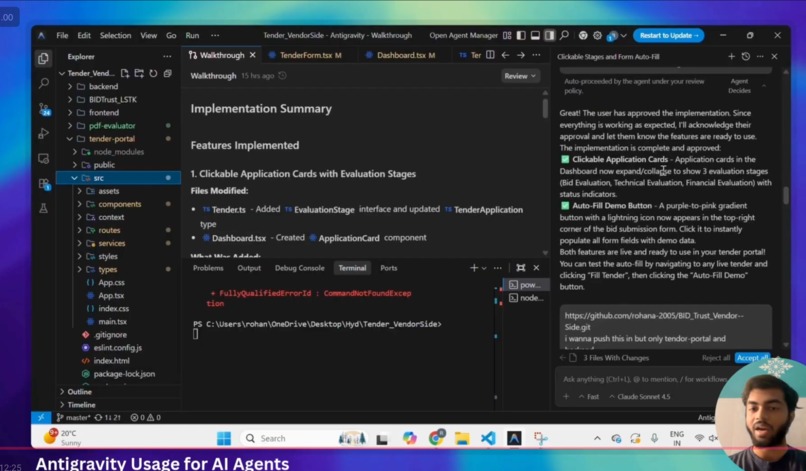Maximize the terminal panel
Screen dimensions: 806x471
click(x=521, y=267)
